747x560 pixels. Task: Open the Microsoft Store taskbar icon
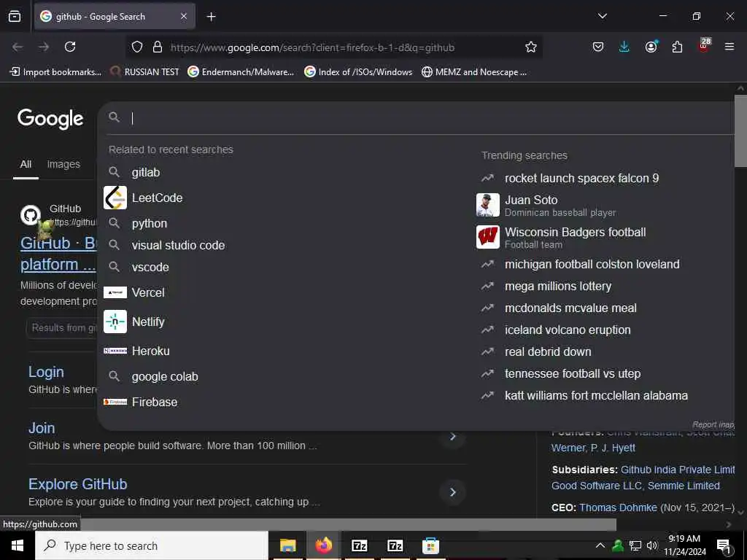click(430, 545)
